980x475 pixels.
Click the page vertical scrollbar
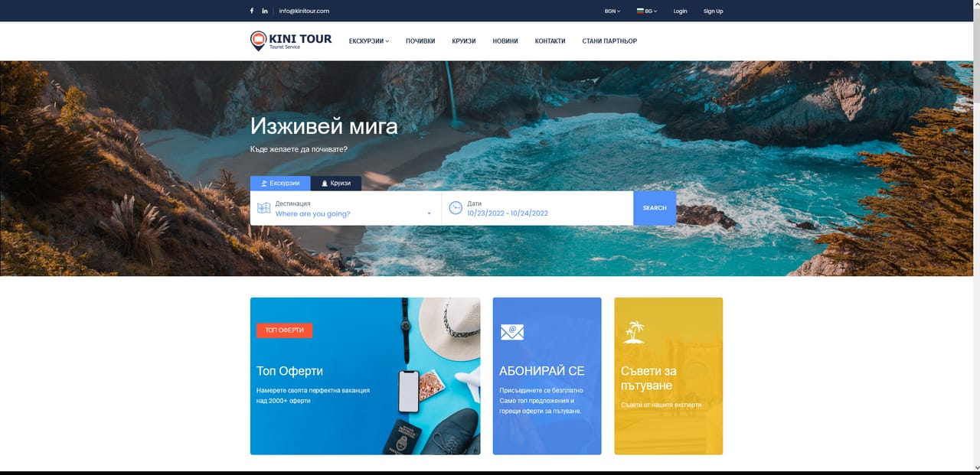(975, 237)
